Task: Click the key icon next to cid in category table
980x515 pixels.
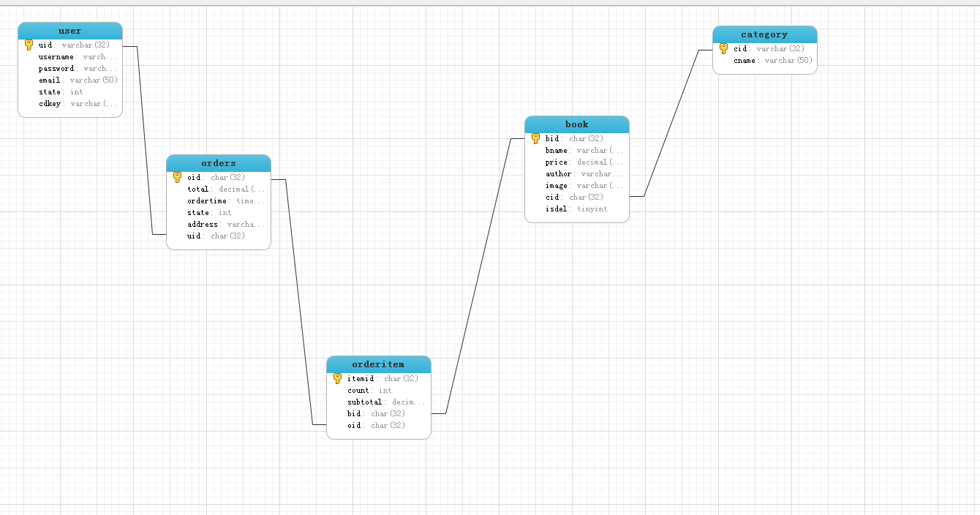Action: coord(723,48)
